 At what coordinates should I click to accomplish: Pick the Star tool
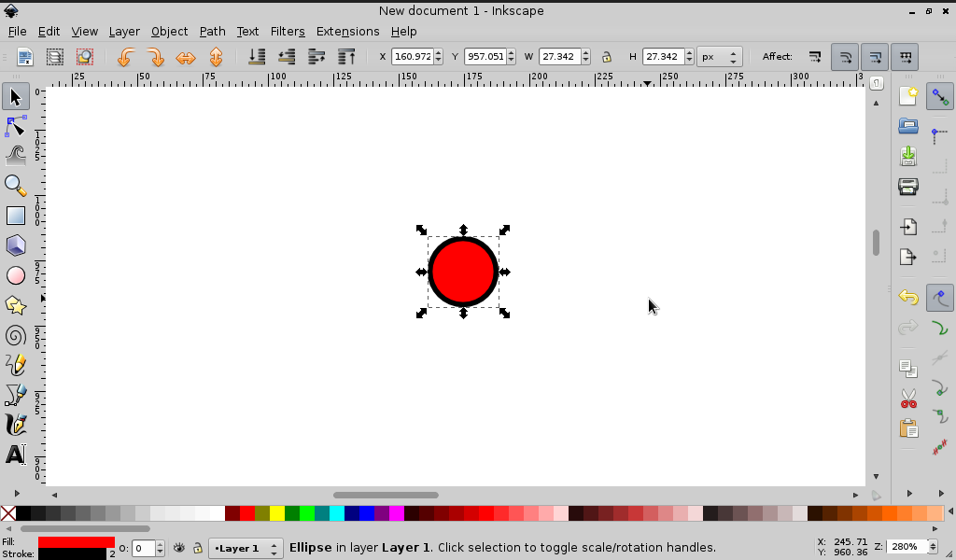coord(15,305)
